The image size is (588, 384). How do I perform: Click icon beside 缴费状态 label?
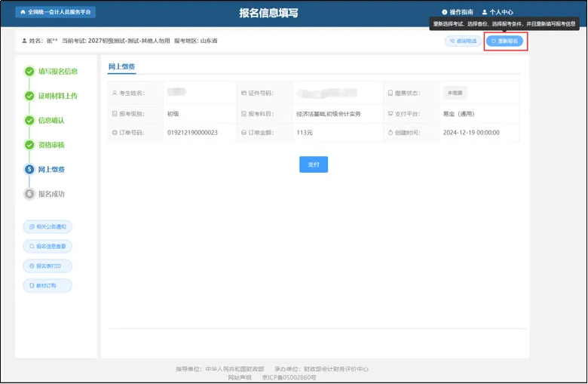[390, 93]
